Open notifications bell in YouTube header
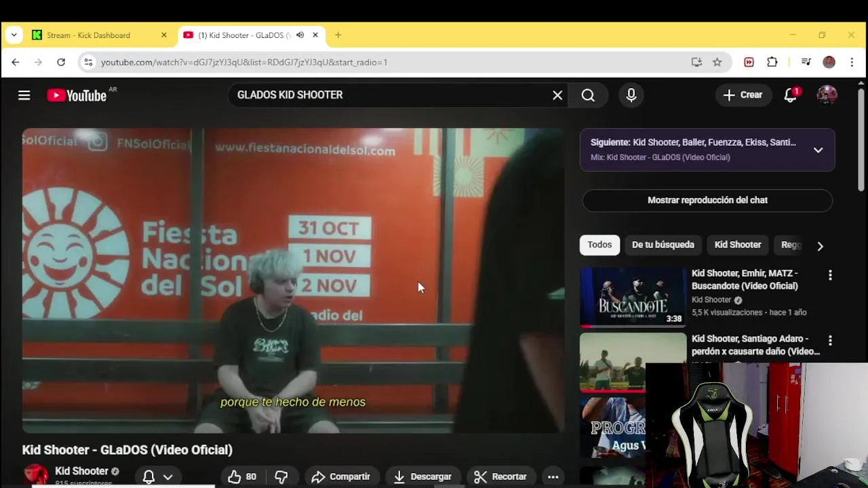The width and height of the screenshot is (868, 488). click(791, 95)
